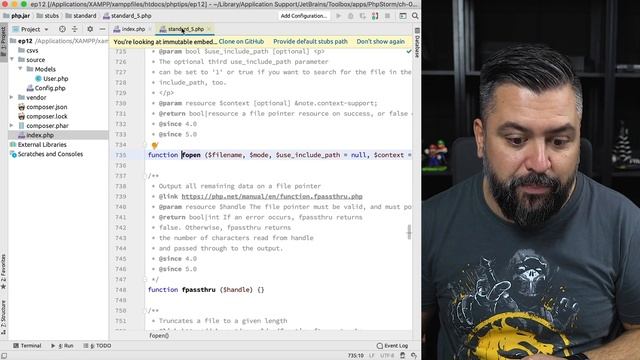Open the Project view dropdown
Viewport: 640px width, 360px height.
tap(31, 29)
